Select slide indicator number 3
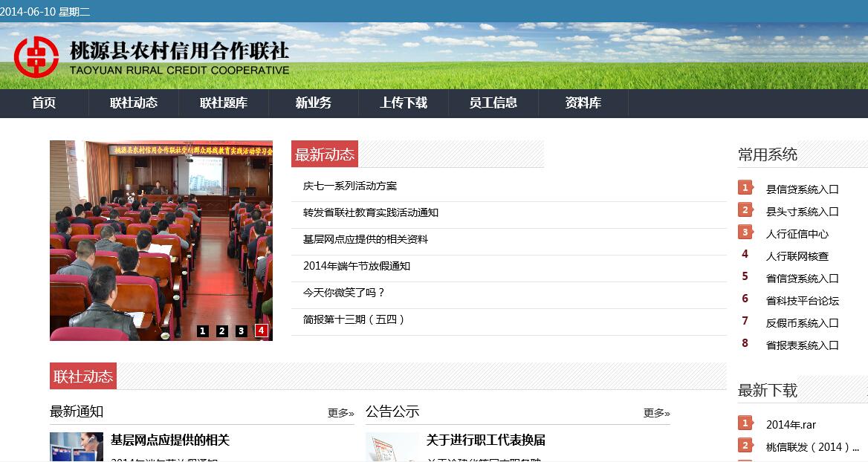 (x=242, y=331)
